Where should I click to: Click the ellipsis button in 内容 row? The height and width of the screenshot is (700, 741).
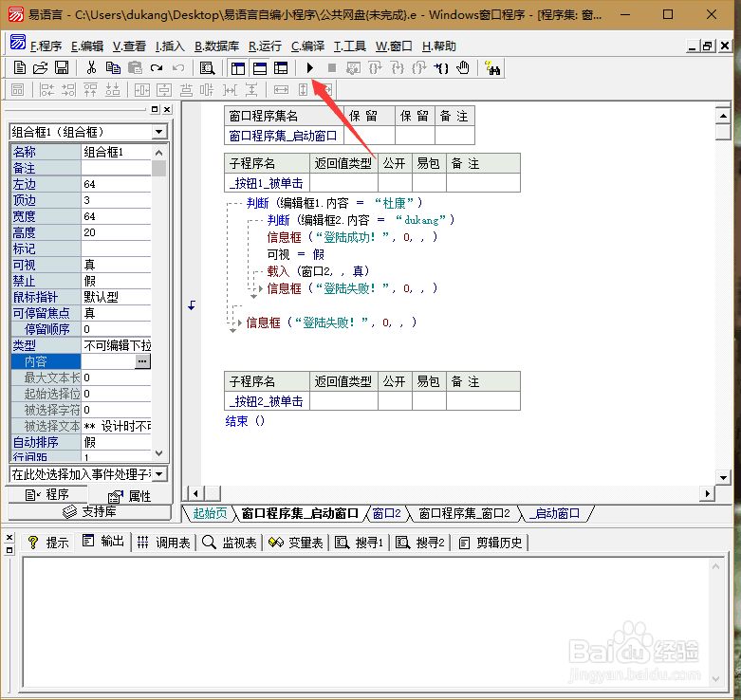142,361
